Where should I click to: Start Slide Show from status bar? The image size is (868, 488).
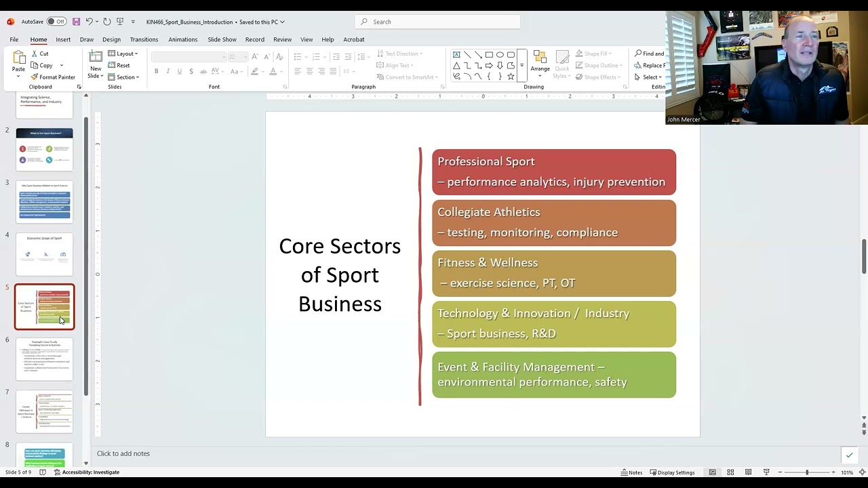766,472
